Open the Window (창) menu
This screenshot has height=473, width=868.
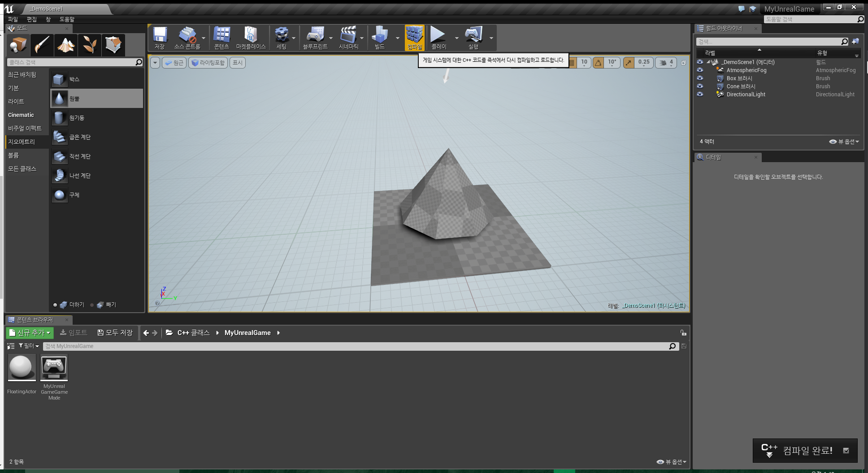pos(48,19)
